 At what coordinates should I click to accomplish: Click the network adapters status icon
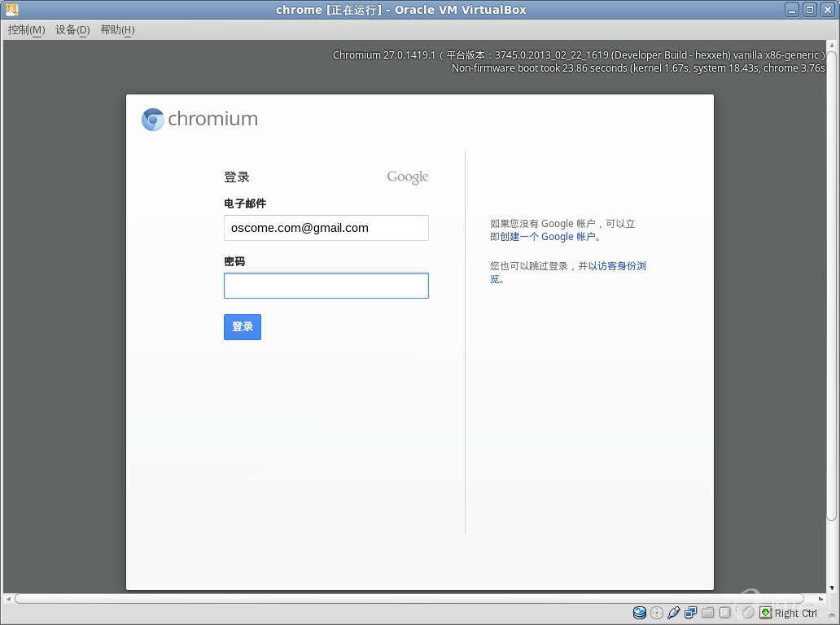point(691,613)
